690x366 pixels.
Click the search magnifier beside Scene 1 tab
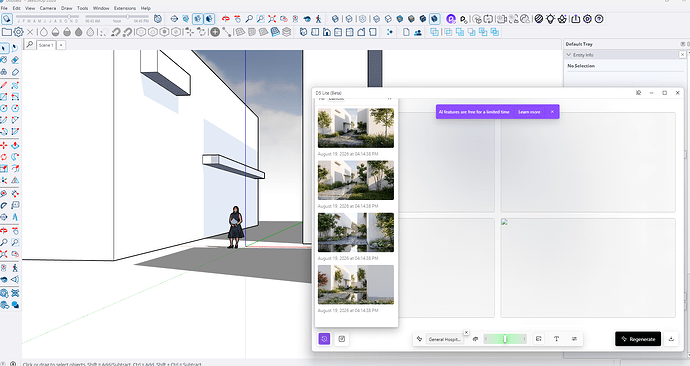(29, 44)
